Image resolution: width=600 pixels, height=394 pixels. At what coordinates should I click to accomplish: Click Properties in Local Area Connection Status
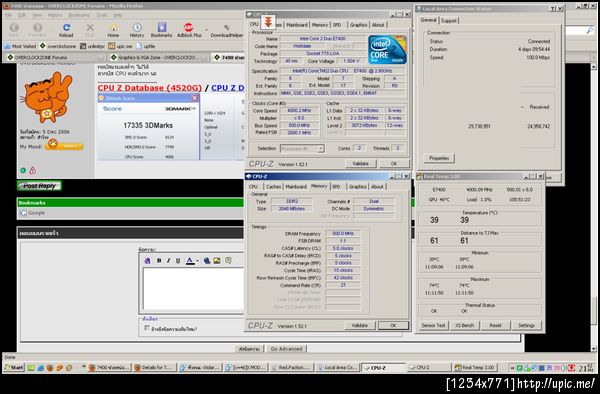tap(439, 158)
